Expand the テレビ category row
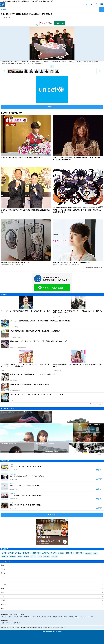The image size is (104, 644). click(52, 577)
